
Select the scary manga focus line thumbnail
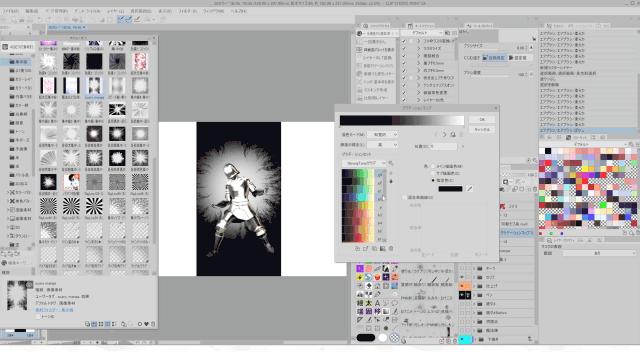(x=94, y=88)
